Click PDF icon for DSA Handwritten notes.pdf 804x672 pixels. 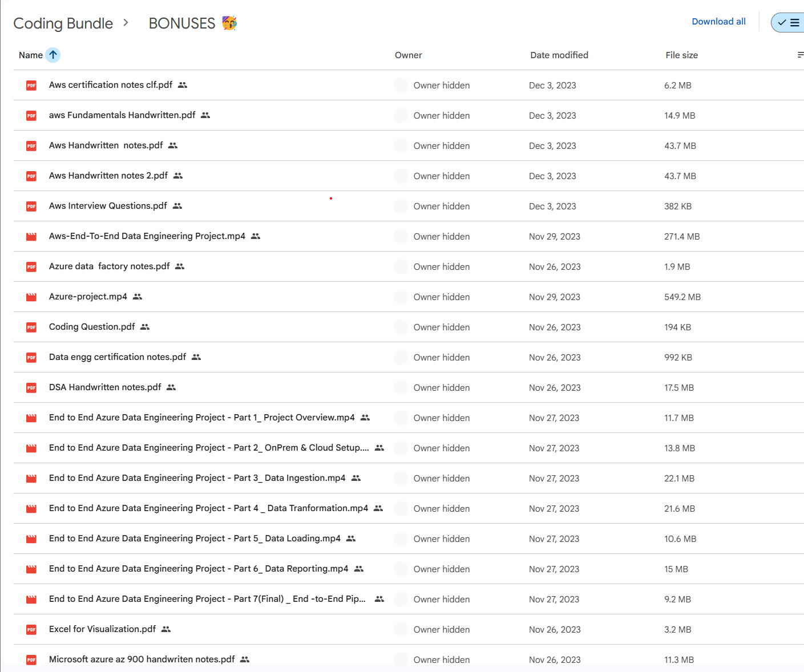(31, 388)
